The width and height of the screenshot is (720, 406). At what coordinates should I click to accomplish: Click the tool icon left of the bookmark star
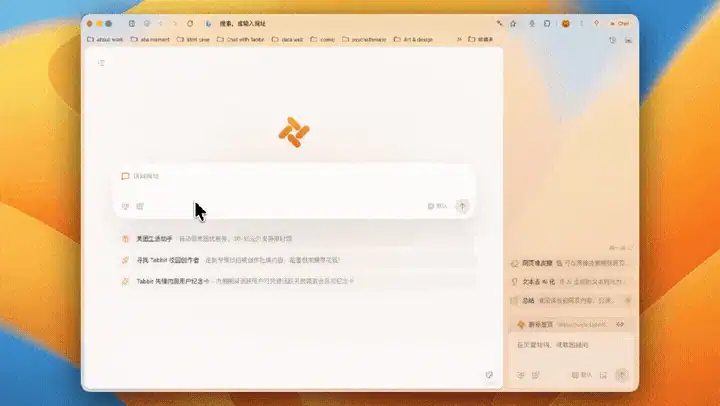(499, 23)
